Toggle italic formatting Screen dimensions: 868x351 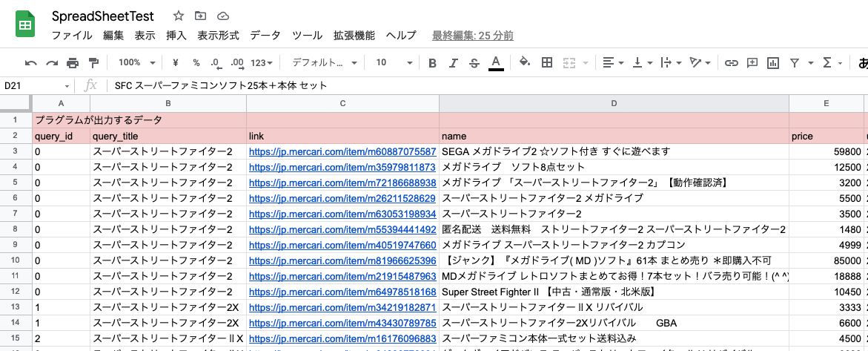(x=454, y=62)
